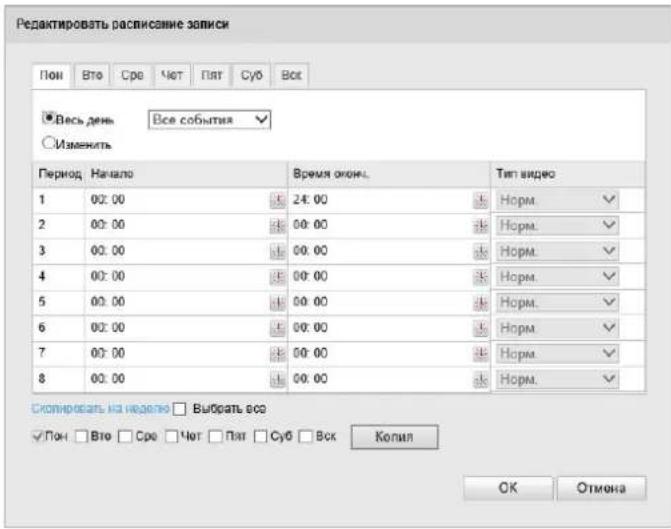Open video type dropdown for period 7
This screenshot has width=671, height=529.
coord(557,354)
